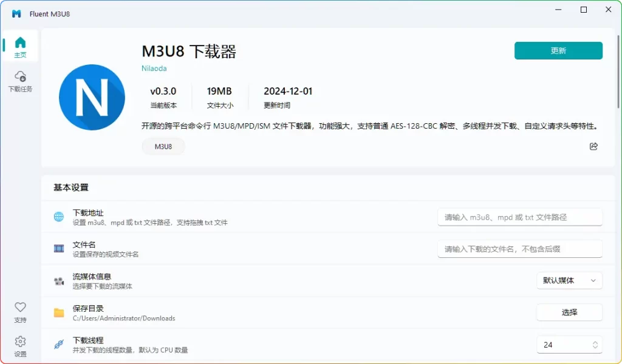The height and width of the screenshot is (364, 622).
Task: Open the 下载任务 download tasks page
Action: point(20,81)
